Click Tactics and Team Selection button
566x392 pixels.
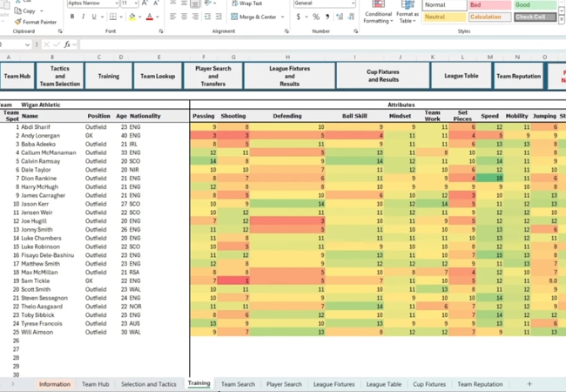pyautogui.click(x=60, y=76)
